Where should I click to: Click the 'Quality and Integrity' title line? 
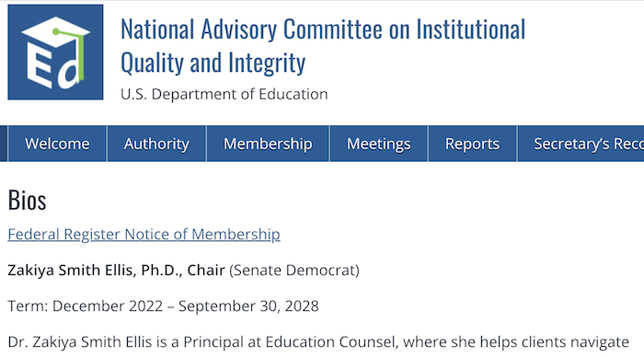213,63
